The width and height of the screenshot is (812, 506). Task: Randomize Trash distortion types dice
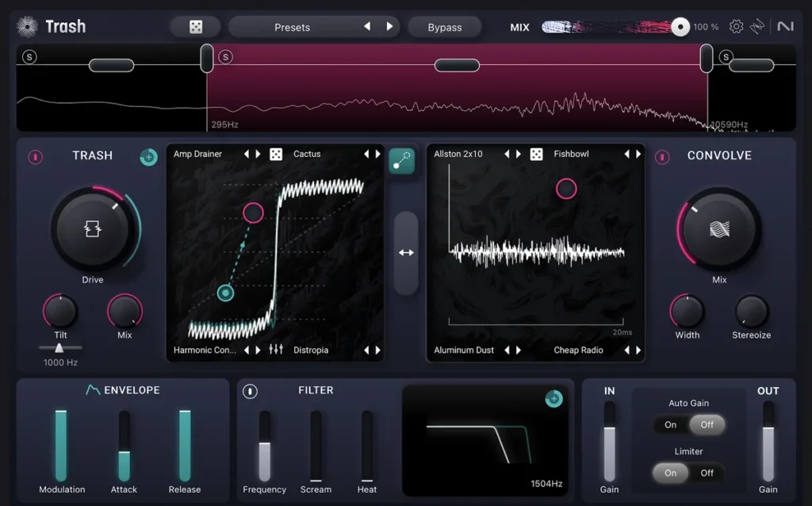tap(276, 155)
